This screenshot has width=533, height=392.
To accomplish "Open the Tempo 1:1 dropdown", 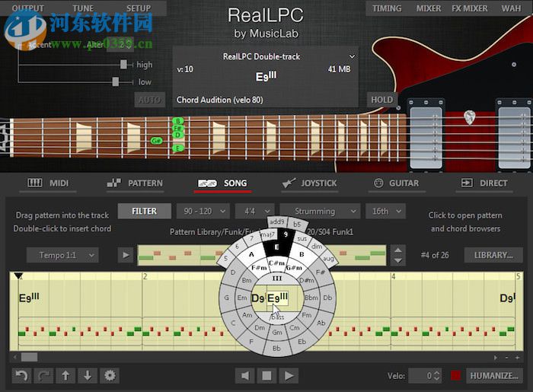I will [62, 255].
